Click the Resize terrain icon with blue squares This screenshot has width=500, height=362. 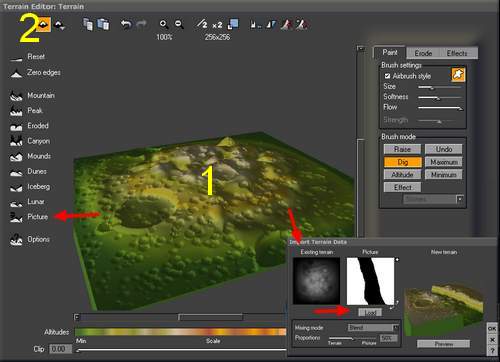233,24
